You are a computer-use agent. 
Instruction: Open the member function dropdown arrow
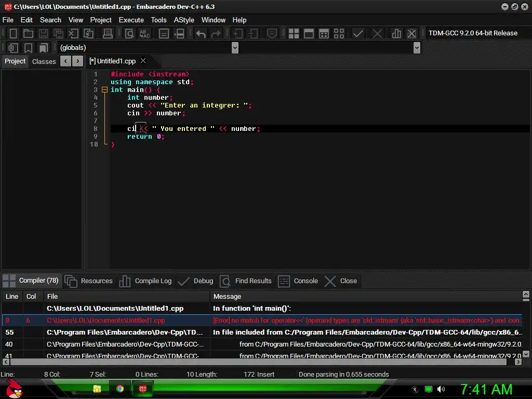click(x=417, y=47)
